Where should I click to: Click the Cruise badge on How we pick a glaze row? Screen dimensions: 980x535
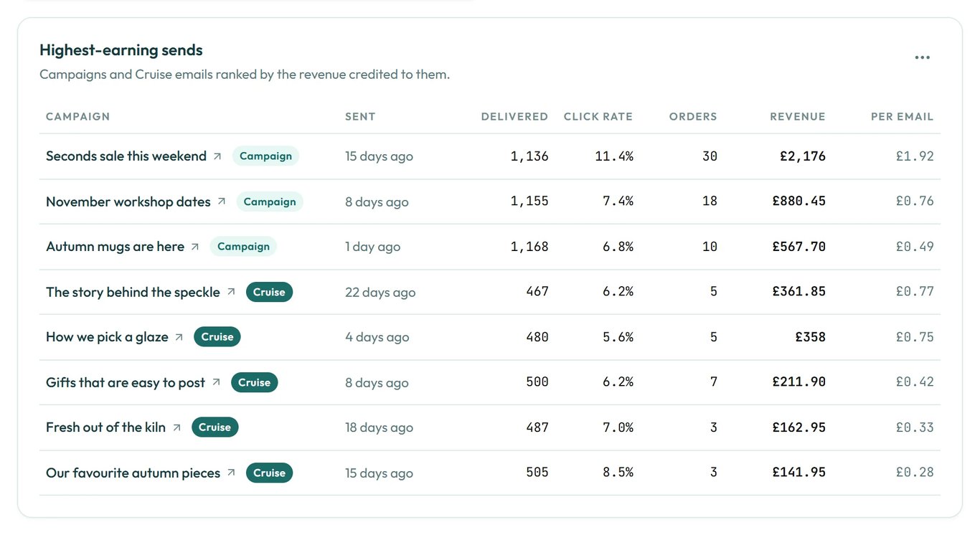217,337
